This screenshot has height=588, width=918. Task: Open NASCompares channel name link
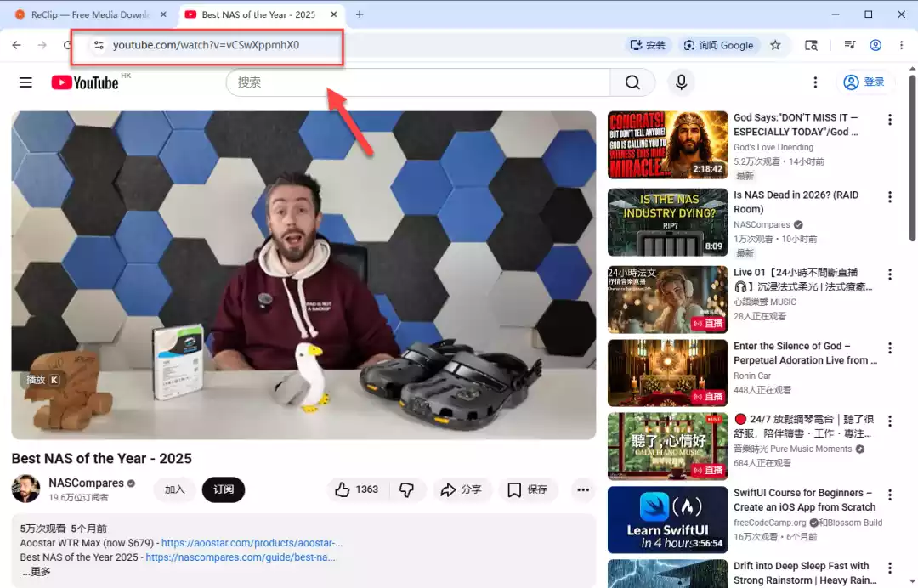coord(86,483)
